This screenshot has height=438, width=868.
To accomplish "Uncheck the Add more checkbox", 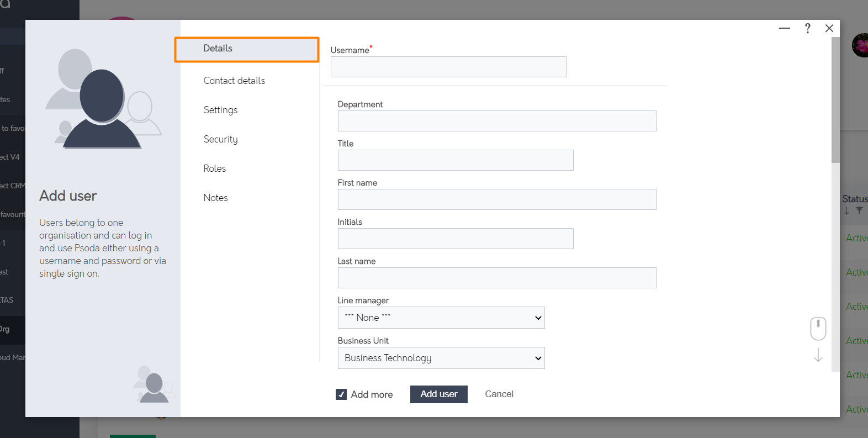I will coord(341,394).
